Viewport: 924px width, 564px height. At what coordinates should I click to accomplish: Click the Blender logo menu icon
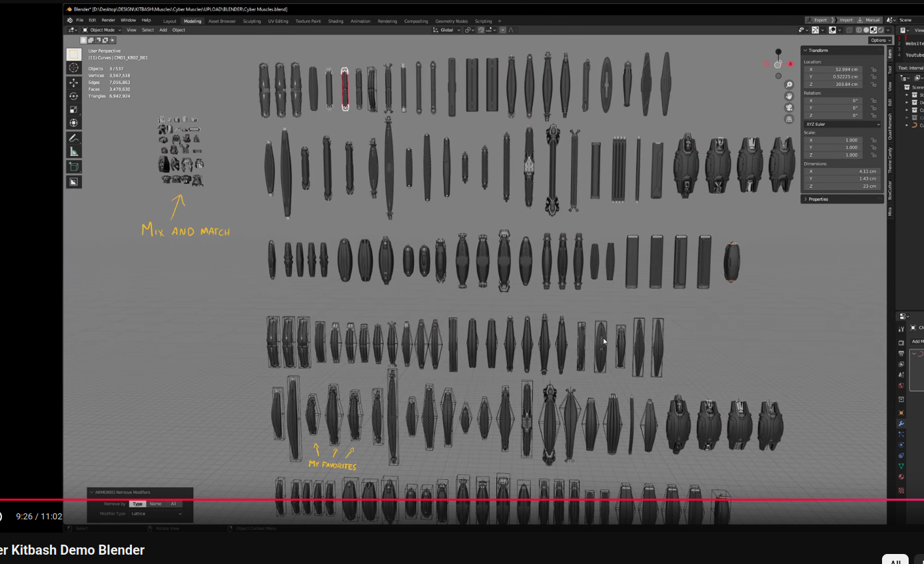coord(69,21)
